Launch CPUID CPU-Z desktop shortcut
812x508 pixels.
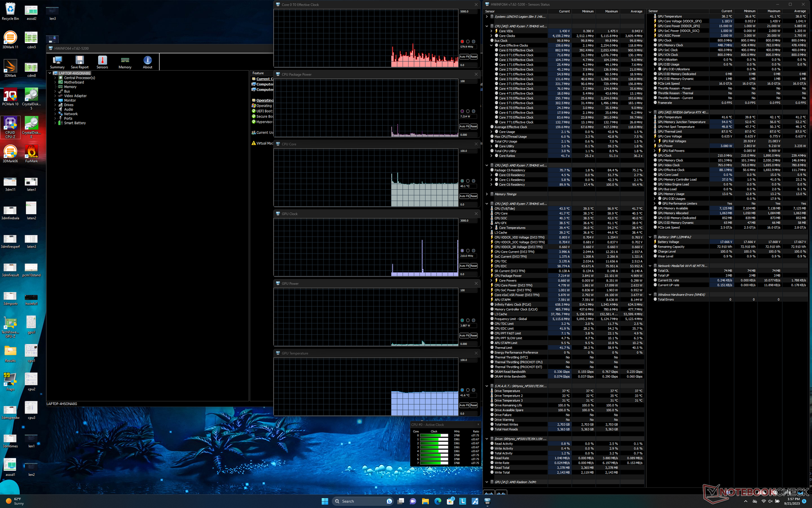[x=10, y=127]
